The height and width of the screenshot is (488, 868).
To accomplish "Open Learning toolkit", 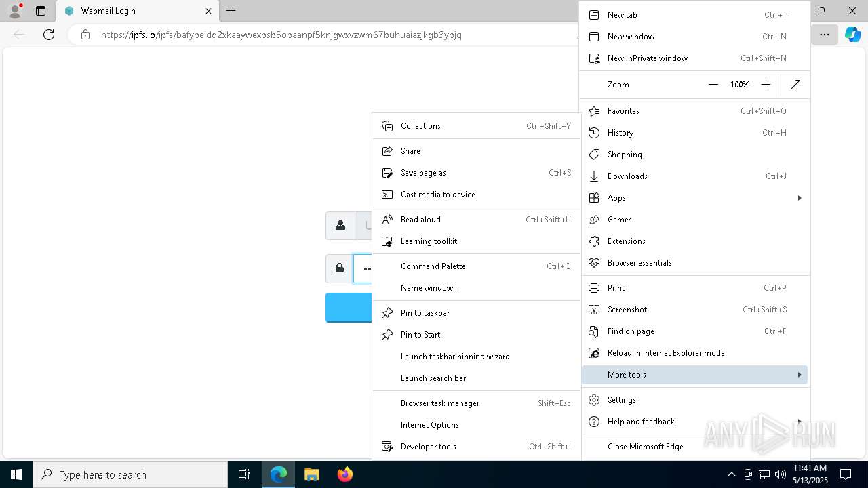I will (476, 241).
